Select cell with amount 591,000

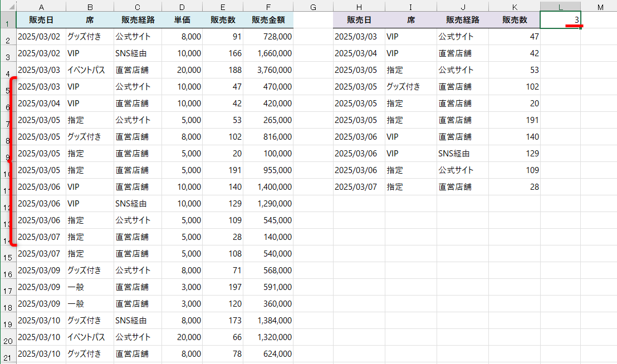tap(268, 287)
